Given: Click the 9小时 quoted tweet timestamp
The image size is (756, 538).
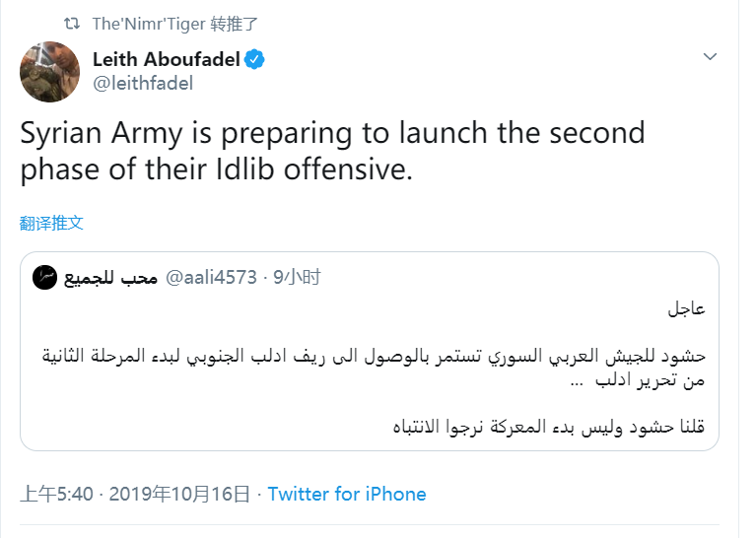Looking at the screenshot, I should (298, 278).
